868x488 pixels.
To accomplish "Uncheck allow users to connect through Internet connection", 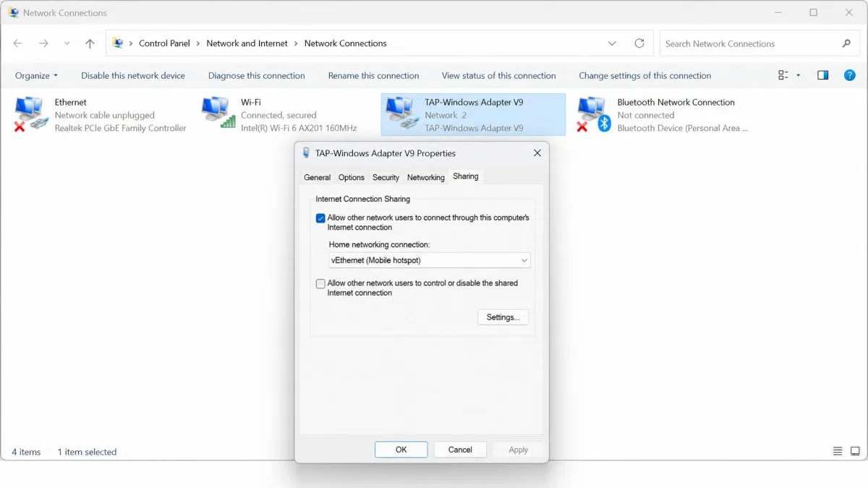I will (x=320, y=218).
